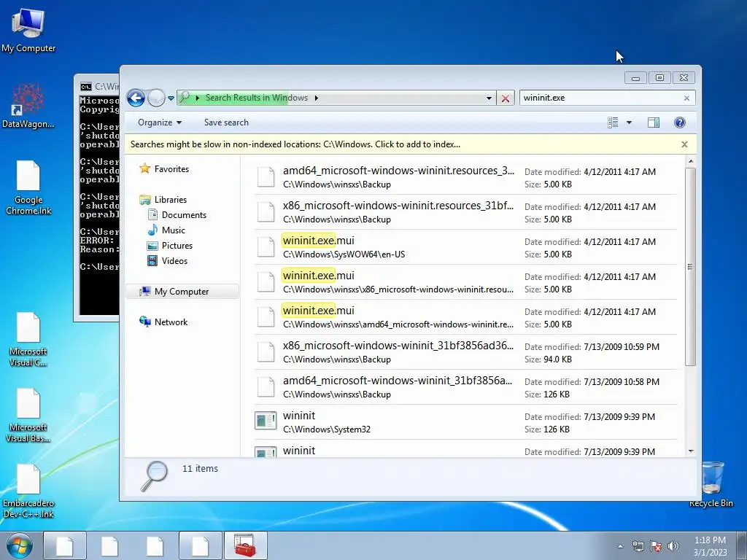The image size is (747, 560).
Task: Click the wininit System32 application icon
Action: coord(266,421)
